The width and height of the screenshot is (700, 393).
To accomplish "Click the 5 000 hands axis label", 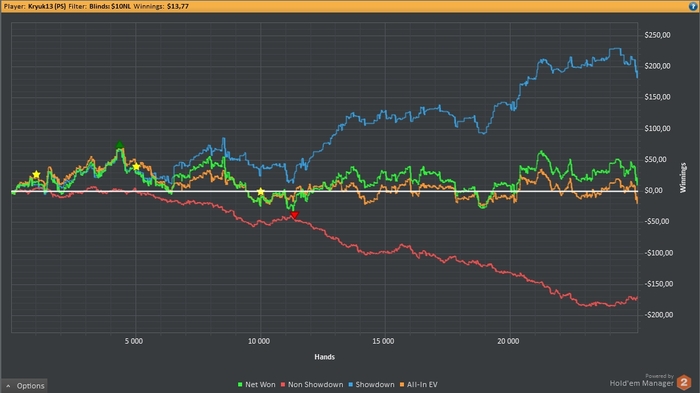I will [134, 341].
